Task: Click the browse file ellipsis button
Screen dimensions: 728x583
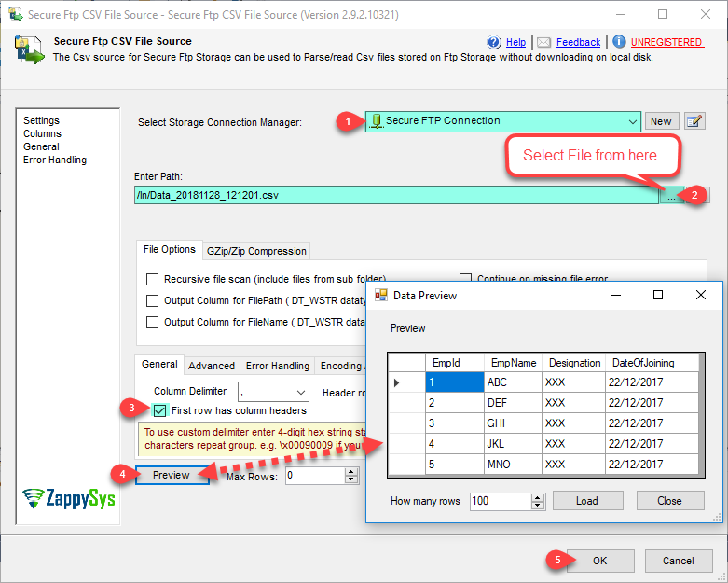Action: (671, 195)
